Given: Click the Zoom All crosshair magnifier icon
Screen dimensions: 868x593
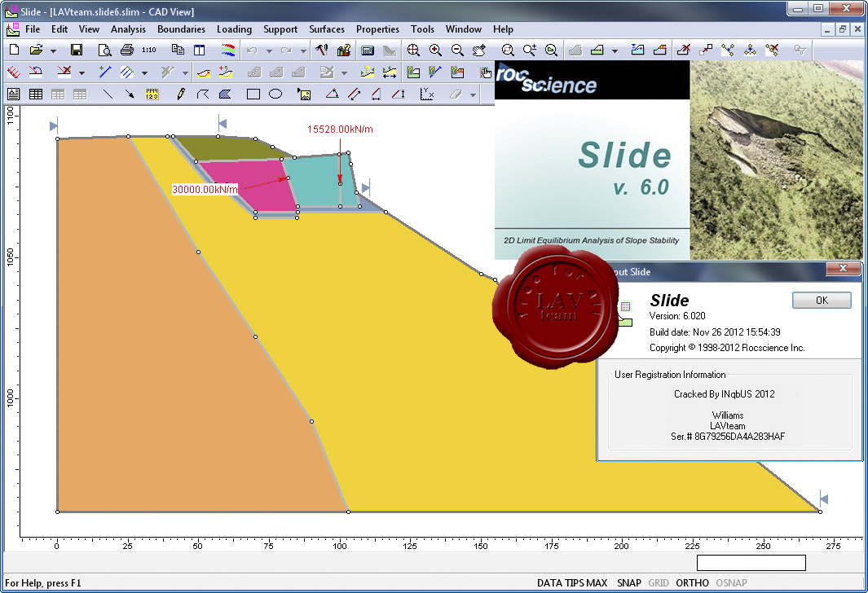Looking at the screenshot, I should click(x=413, y=51).
